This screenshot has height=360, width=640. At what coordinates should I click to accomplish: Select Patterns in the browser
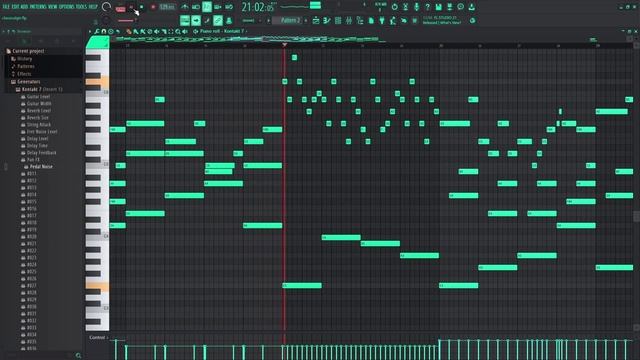(x=26, y=66)
